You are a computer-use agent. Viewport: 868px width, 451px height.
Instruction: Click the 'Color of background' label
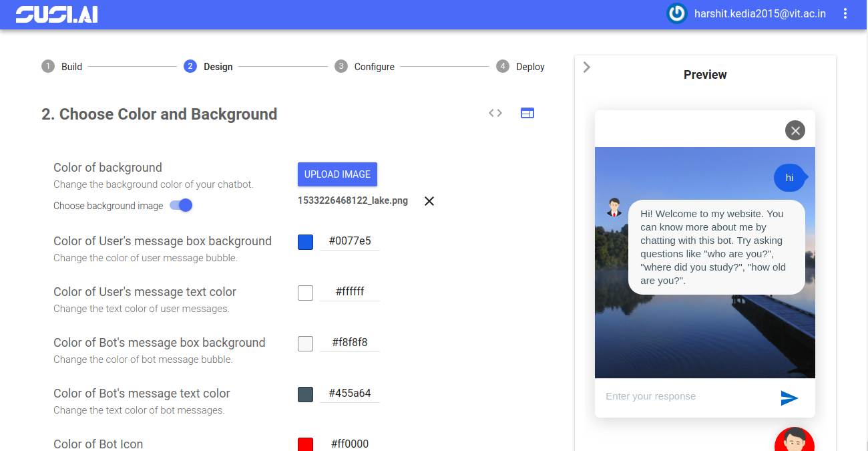pos(107,168)
